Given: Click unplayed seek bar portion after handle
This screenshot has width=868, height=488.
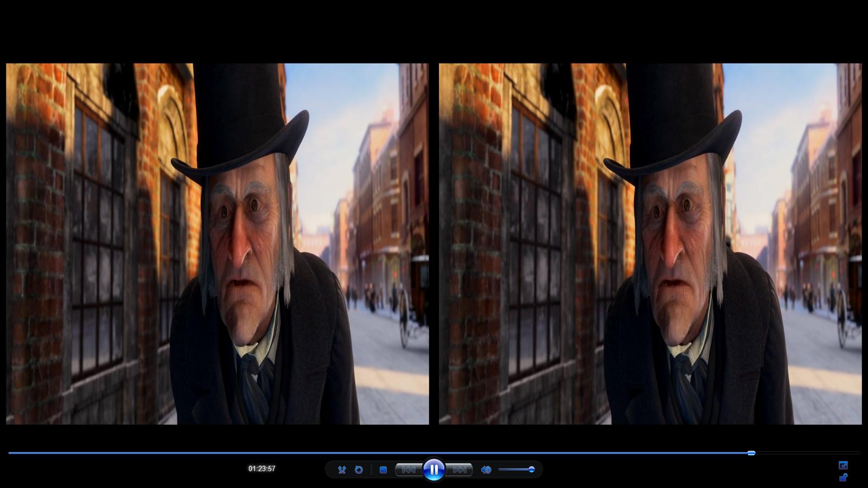Looking at the screenshot, I should tap(808, 453).
